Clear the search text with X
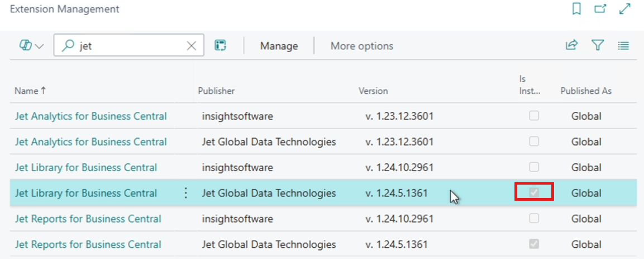The image size is (644, 259). click(192, 46)
